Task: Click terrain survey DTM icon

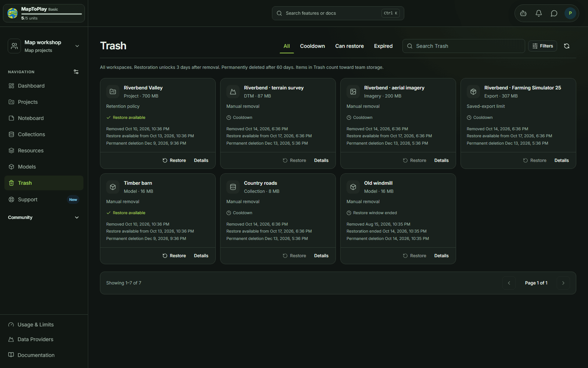Action: [233, 92]
